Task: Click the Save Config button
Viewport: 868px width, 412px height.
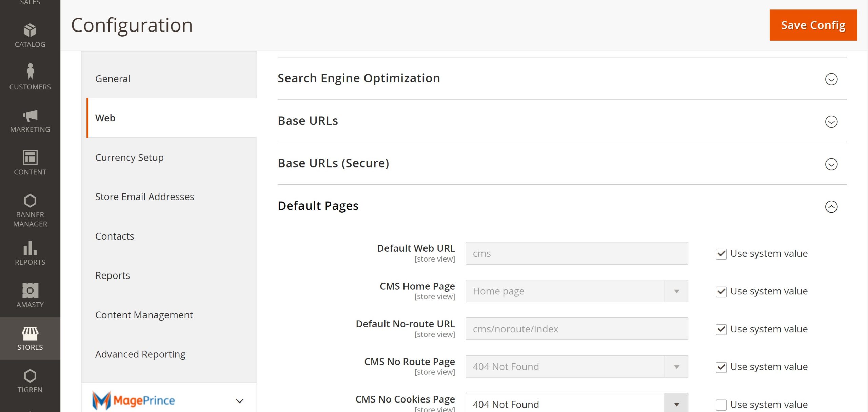Action: pos(813,25)
